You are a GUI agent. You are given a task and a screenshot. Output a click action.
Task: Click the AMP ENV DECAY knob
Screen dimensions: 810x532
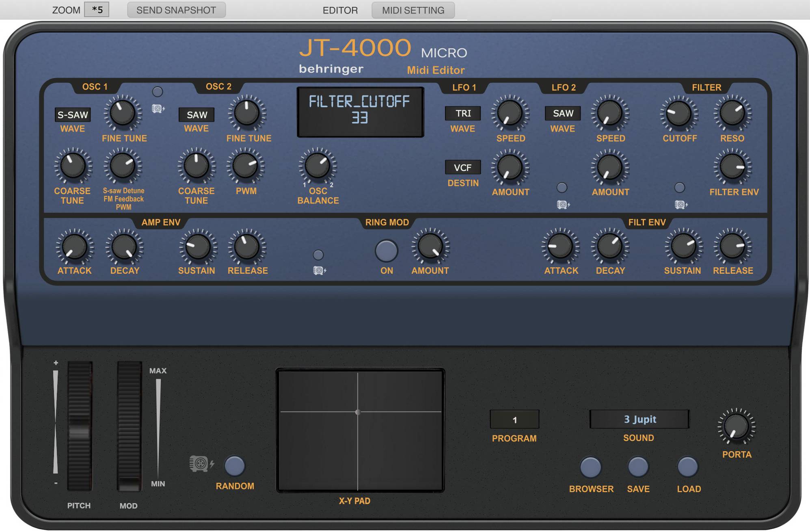tap(124, 247)
